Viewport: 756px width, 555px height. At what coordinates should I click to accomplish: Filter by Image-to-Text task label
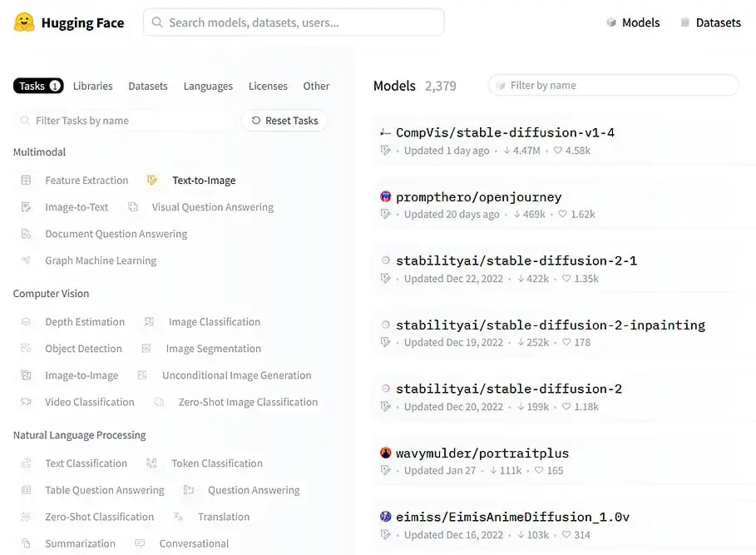(77, 207)
